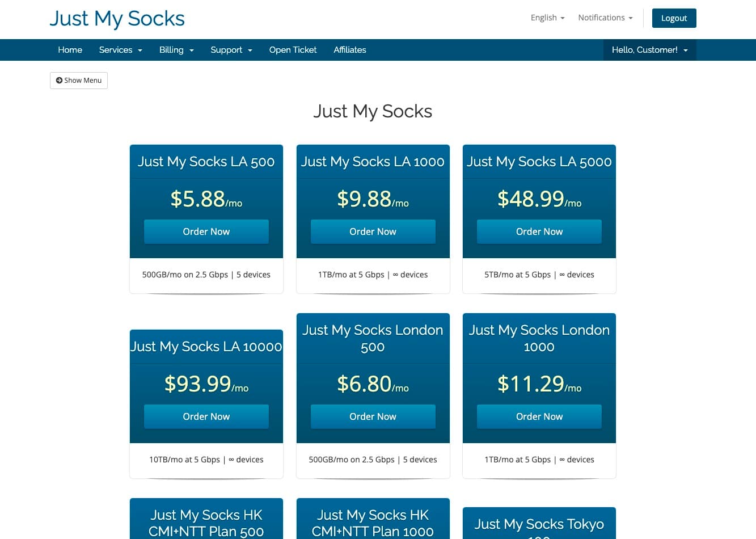Viewport: 756px width, 539px height.
Task: Click the Just My Socks LA 500 title
Action: point(206,162)
